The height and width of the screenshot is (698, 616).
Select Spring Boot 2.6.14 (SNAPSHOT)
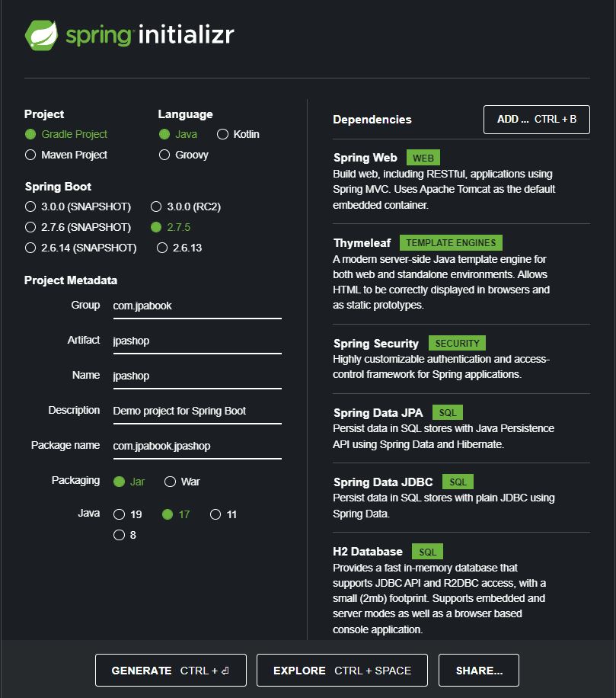(30, 248)
